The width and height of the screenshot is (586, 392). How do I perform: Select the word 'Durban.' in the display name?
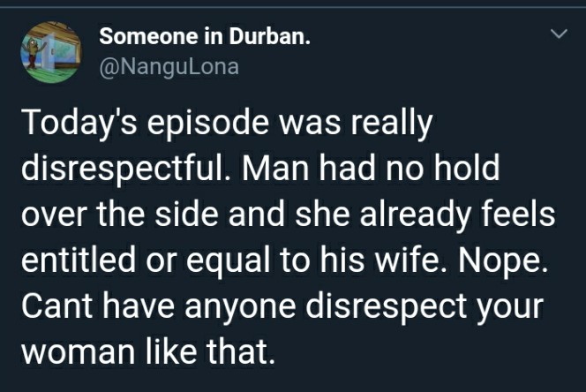click(269, 36)
